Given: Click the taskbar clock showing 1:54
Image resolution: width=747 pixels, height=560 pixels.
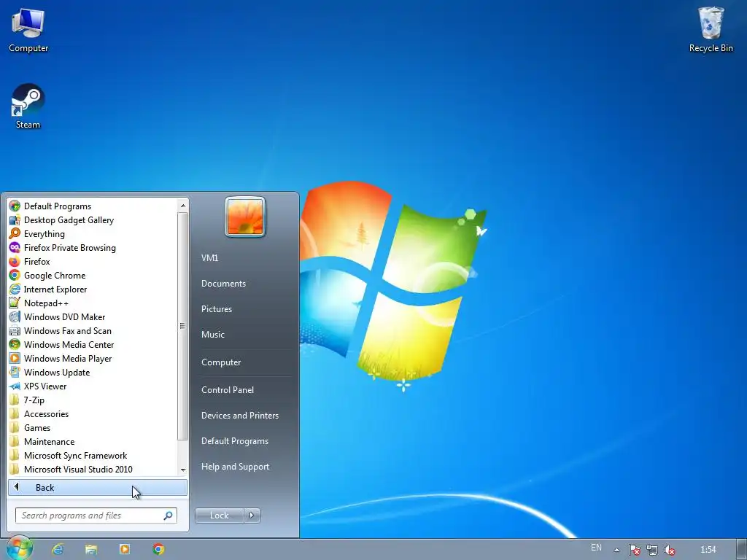Looking at the screenshot, I should (x=708, y=550).
